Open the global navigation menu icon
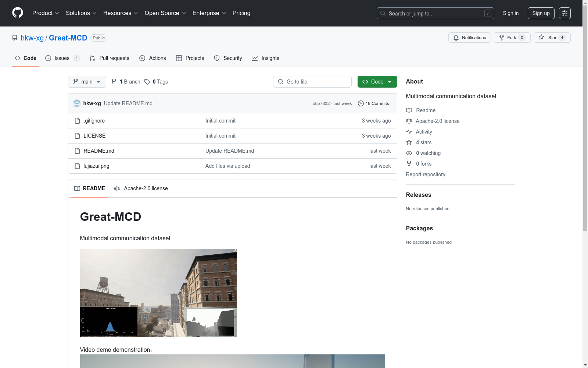 (565, 13)
